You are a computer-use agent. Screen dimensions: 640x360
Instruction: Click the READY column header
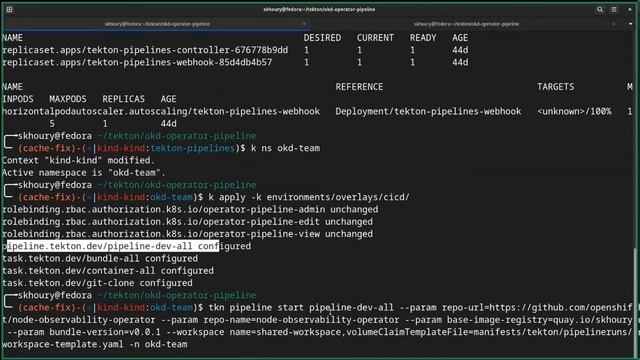click(x=423, y=38)
